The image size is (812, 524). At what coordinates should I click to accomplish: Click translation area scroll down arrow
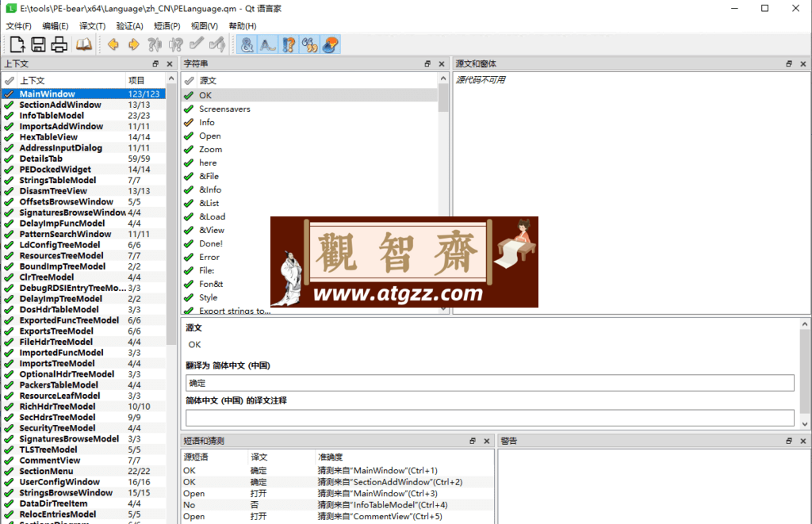(805, 424)
